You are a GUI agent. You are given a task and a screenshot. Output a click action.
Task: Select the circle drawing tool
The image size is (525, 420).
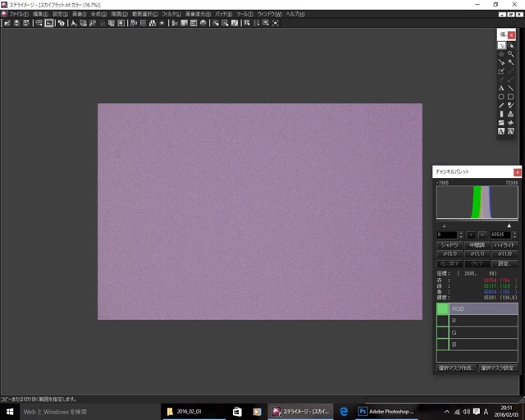click(x=501, y=97)
